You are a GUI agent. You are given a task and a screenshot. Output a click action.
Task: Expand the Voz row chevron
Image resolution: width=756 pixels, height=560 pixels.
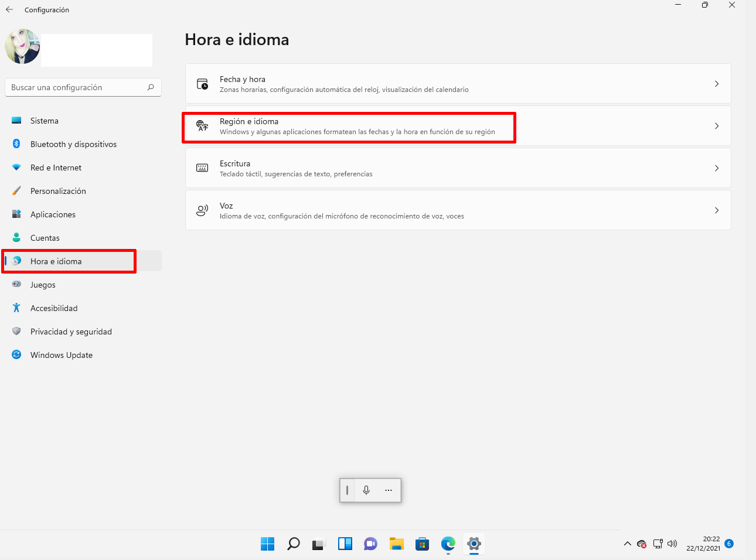coord(717,210)
